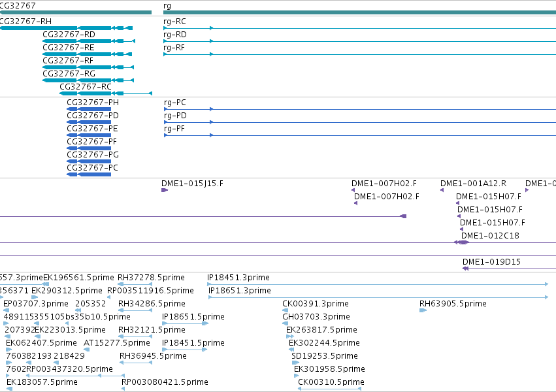556x392 pixels.
Task: Click the DME1-012C18 feature label
Action: [x=490, y=236]
